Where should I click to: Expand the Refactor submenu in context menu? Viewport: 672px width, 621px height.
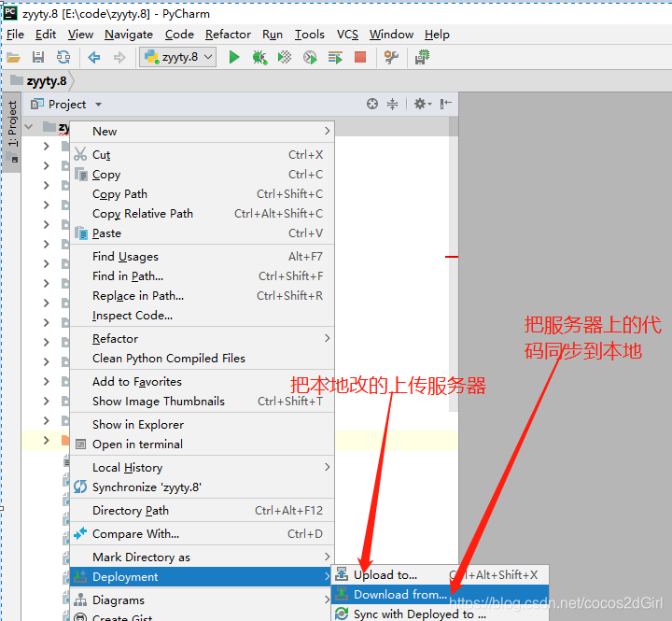(202, 339)
